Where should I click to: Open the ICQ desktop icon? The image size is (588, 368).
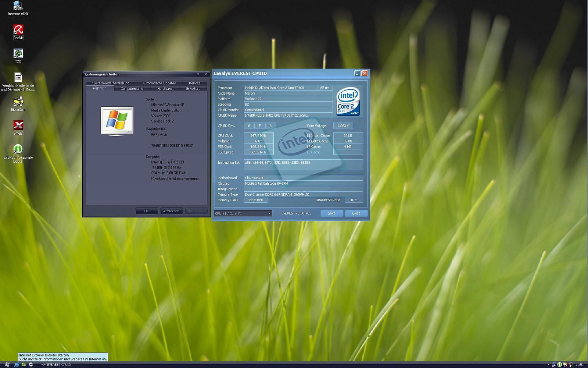click(x=18, y=56)
